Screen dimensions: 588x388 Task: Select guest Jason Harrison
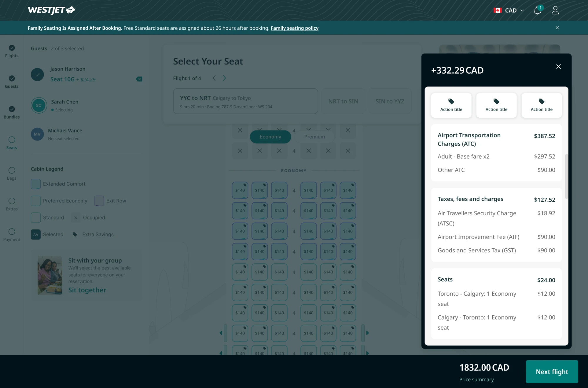(x=86, y=74)
